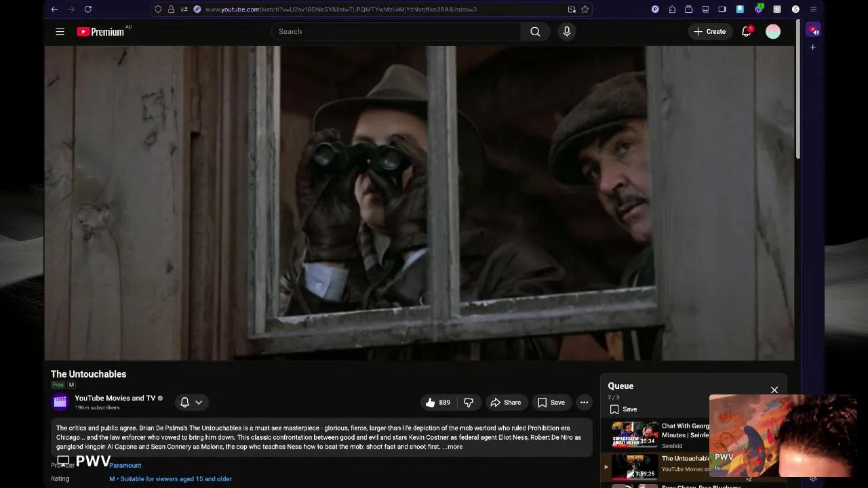Viewport: 868px width, 488px height.
Task: Click the white S extension icon
Action: coord(795,9)
